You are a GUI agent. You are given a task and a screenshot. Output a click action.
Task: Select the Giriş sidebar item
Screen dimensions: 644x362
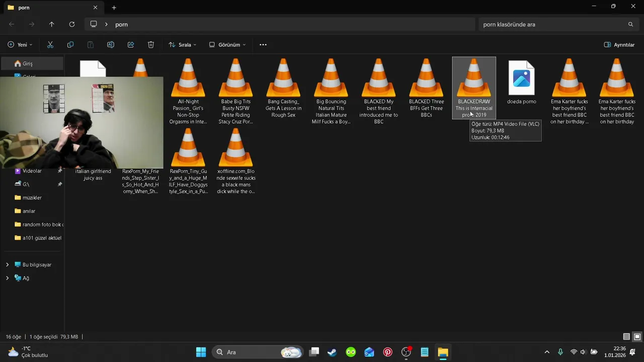point(33,63)
